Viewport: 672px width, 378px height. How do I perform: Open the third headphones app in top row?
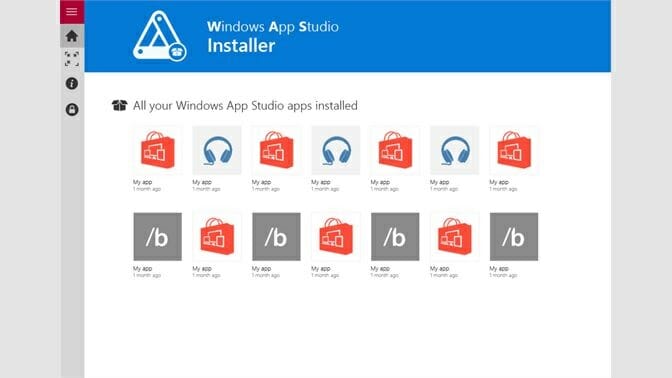click(454, 150)
